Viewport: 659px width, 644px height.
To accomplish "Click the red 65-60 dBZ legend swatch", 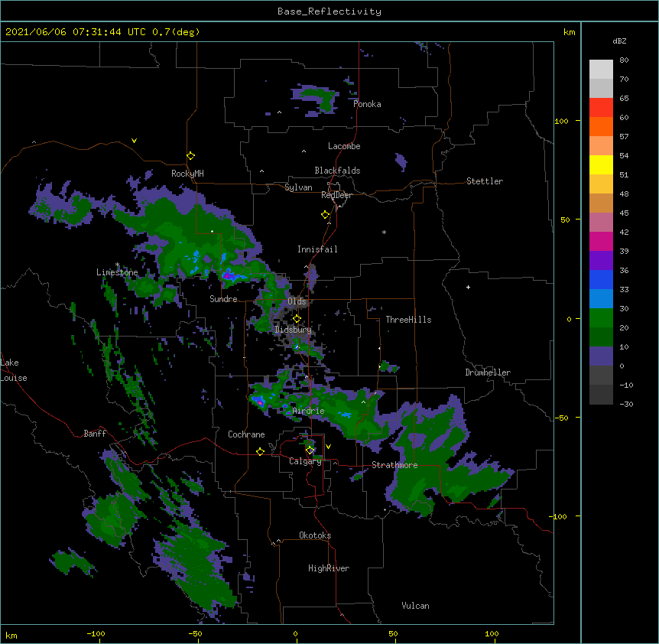I will point(601,108).
